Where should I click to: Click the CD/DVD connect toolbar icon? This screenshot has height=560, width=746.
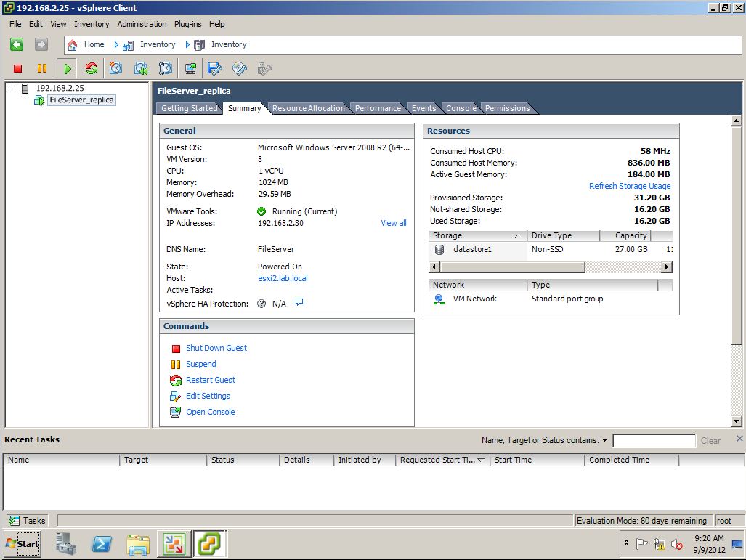click(239, 68)
